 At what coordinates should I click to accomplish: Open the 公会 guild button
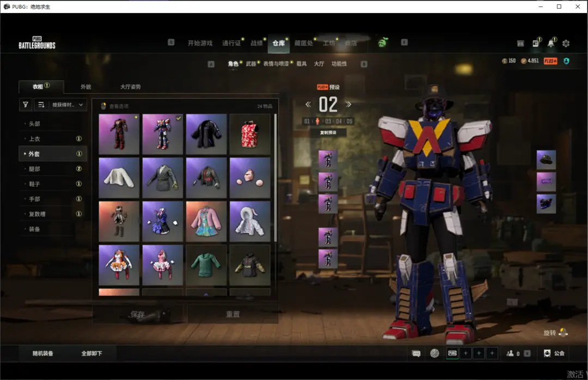coord(554,353)
